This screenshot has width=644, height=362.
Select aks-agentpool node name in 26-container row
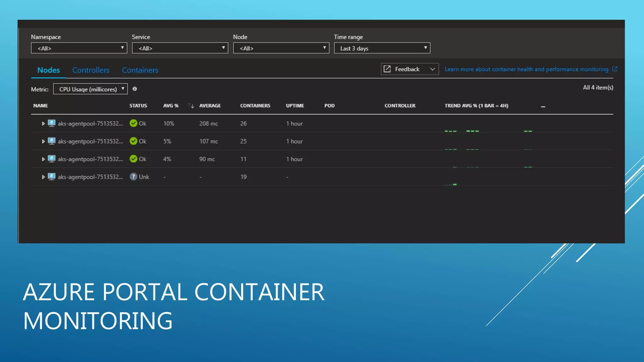[x=90, y=123]
